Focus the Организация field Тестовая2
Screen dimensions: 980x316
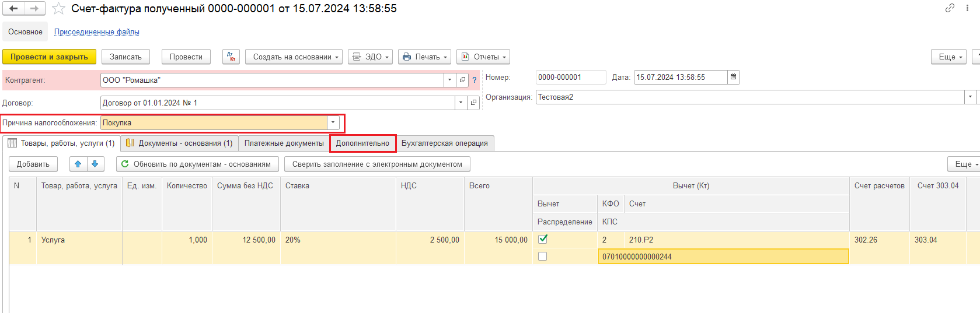(750, 97)
